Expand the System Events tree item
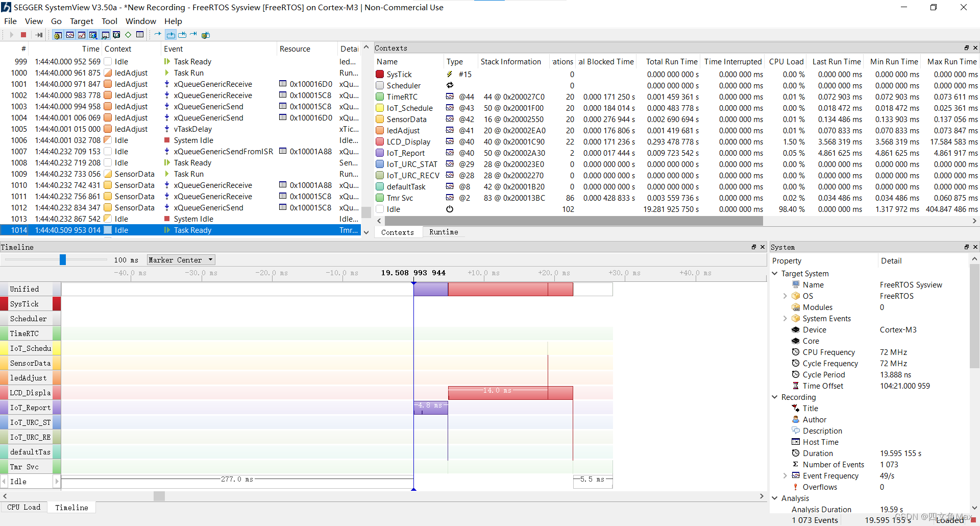 [x=785, y=318]
